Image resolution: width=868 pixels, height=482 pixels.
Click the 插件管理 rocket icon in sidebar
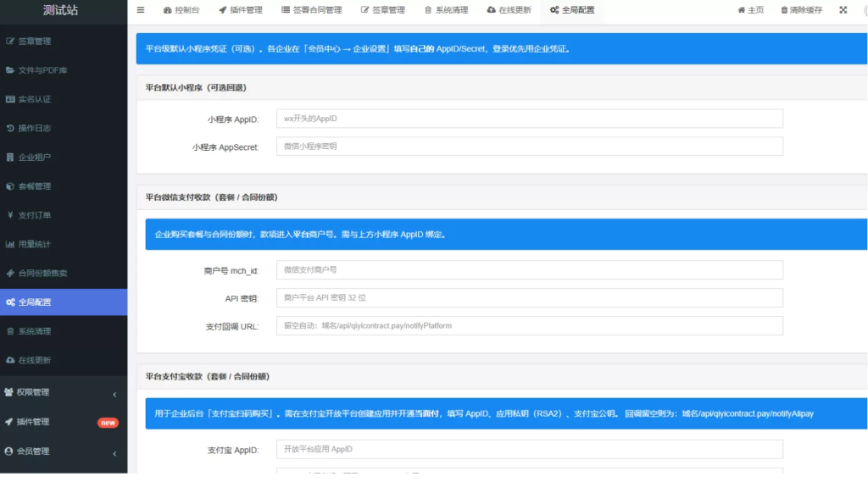[x=8, y=422]
